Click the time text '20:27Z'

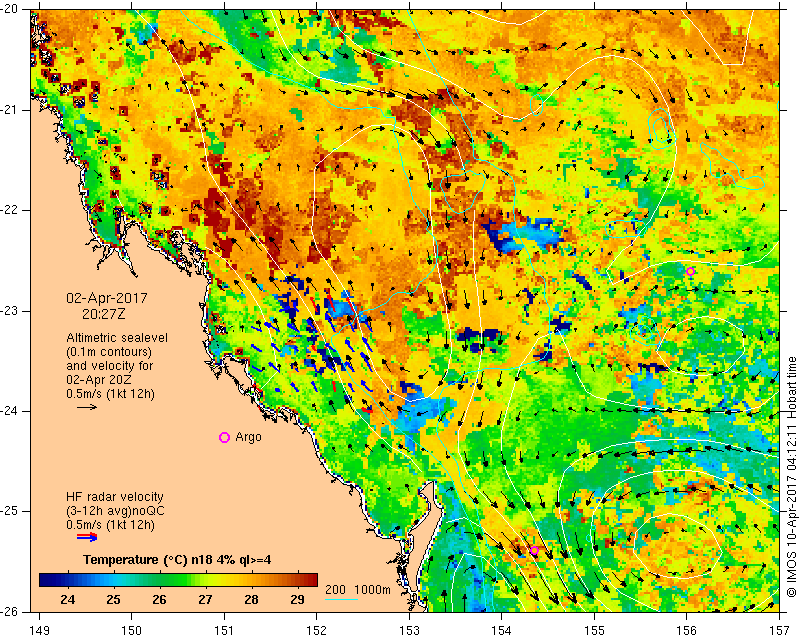pos(104,314)
